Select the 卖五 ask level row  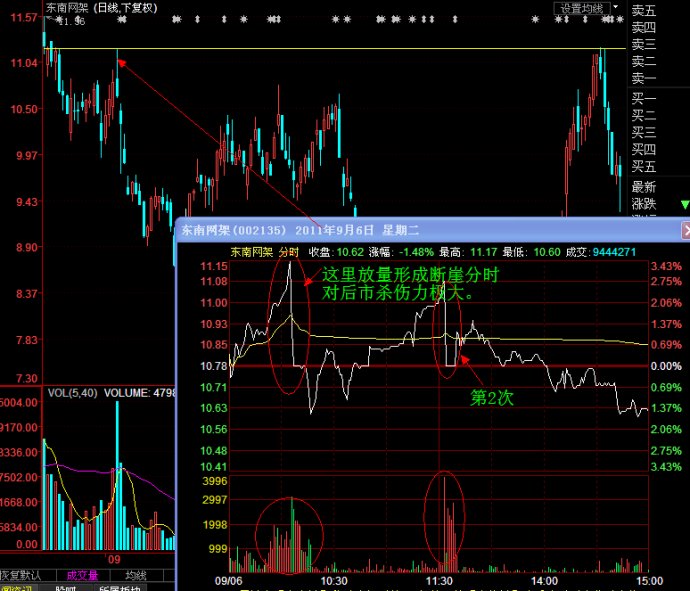(x=644, y=11)
